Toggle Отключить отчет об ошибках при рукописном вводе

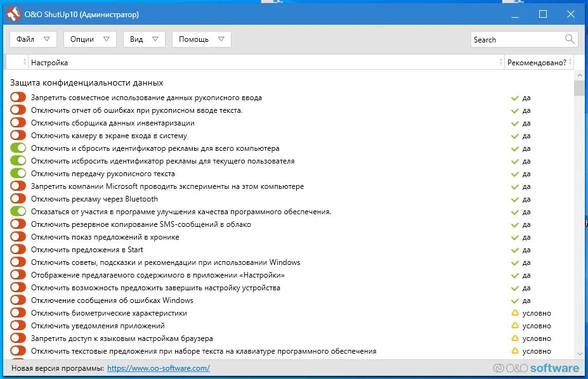[18, 110]
